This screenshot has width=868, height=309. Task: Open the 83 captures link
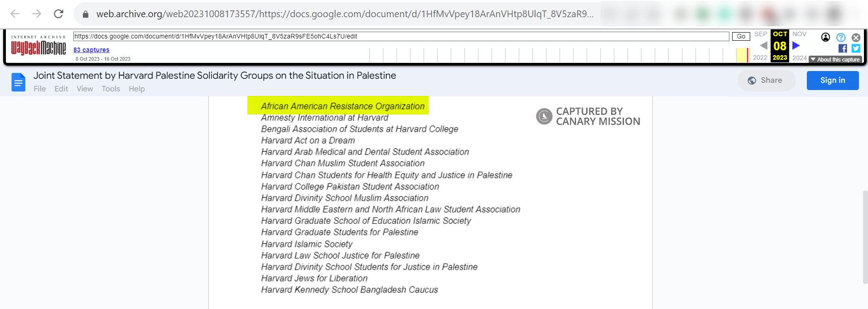(91, 50)
